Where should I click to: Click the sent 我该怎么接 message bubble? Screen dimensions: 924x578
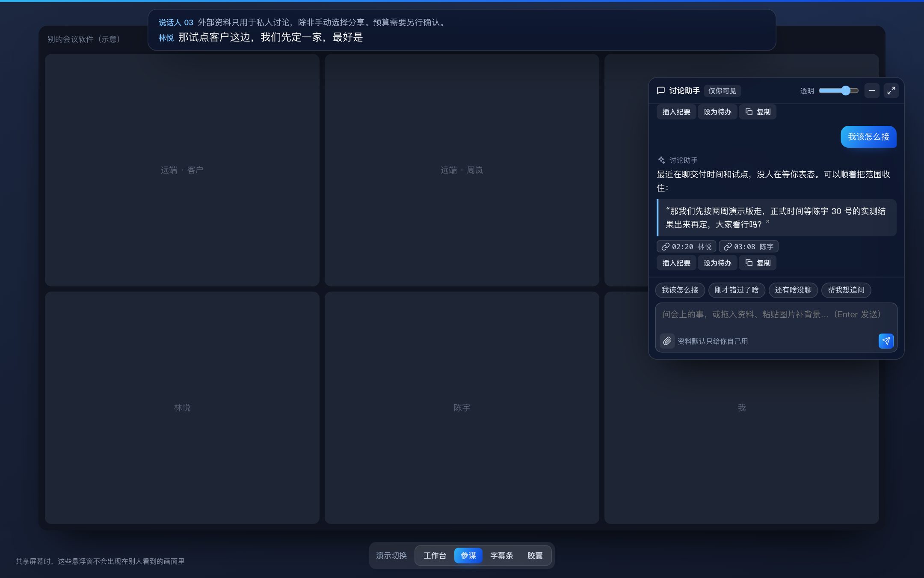point(868,137)
